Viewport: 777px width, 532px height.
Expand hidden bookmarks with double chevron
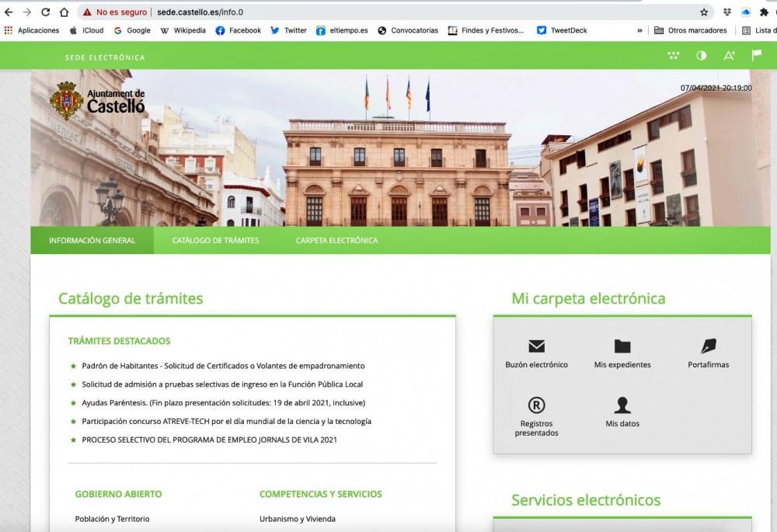(x=639, y=31)
